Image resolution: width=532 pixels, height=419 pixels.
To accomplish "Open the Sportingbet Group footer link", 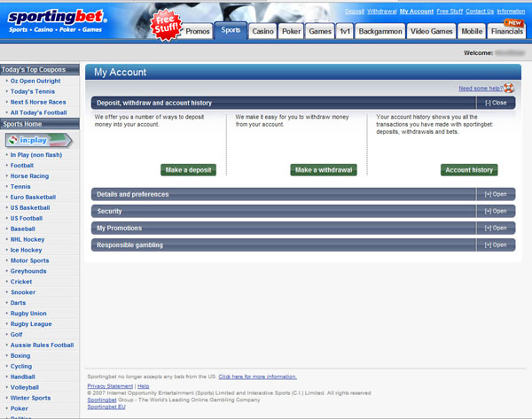I will (x=102, y=400).
